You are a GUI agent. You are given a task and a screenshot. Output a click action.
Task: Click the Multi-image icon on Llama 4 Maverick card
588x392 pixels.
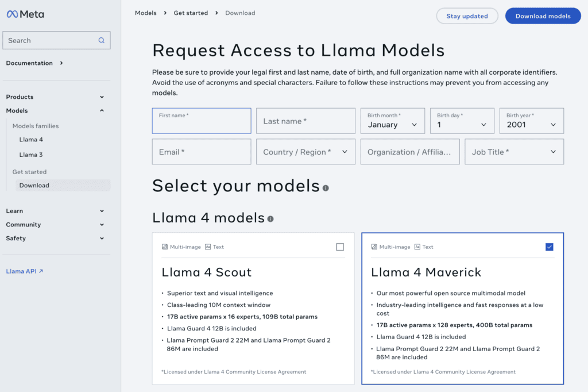point(374,247)
